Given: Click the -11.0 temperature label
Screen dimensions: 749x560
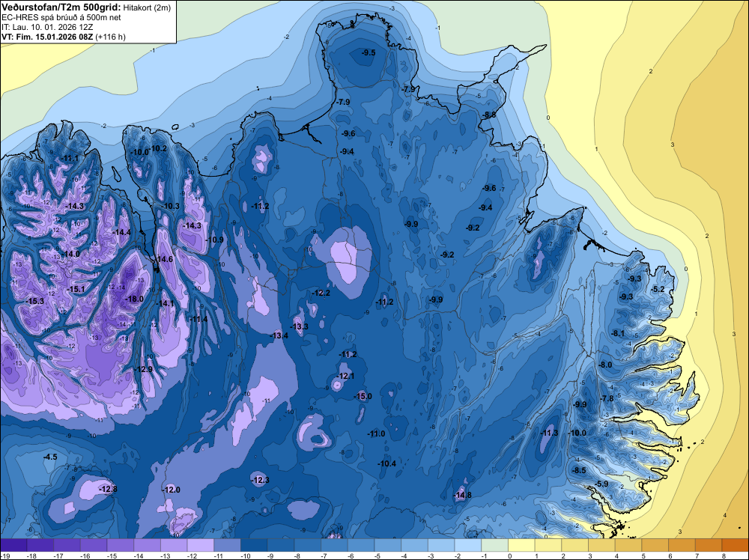Looking at the screenshot, I should 376,433.
